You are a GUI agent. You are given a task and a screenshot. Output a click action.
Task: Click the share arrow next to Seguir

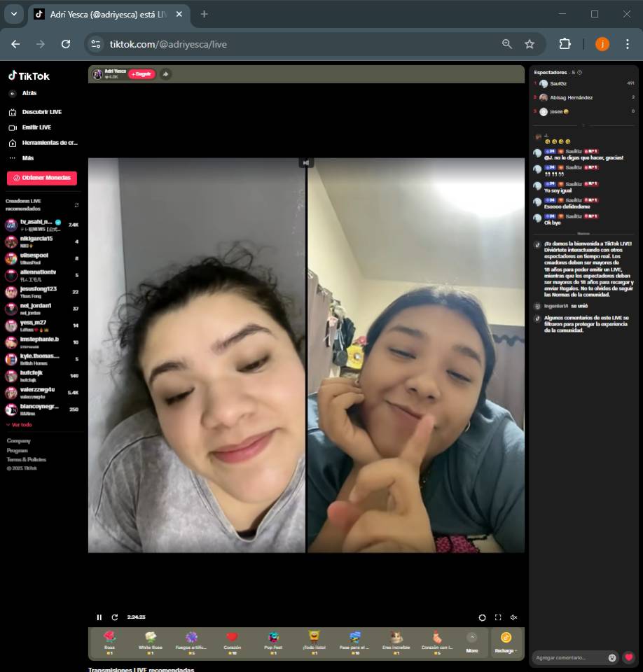point(165,74)
